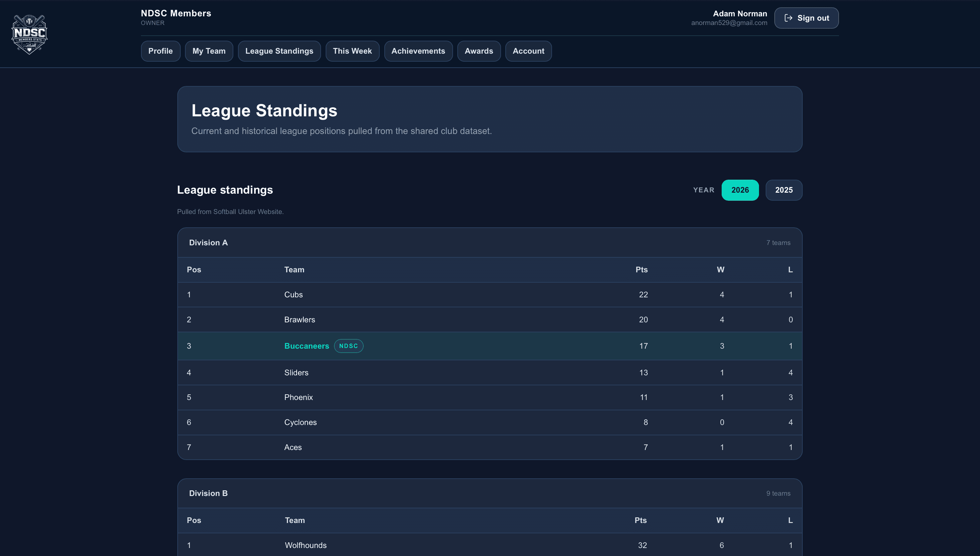Click the Wolfhounds points value 32
This screenshot has height=556, width=980.
click(643, 545)
